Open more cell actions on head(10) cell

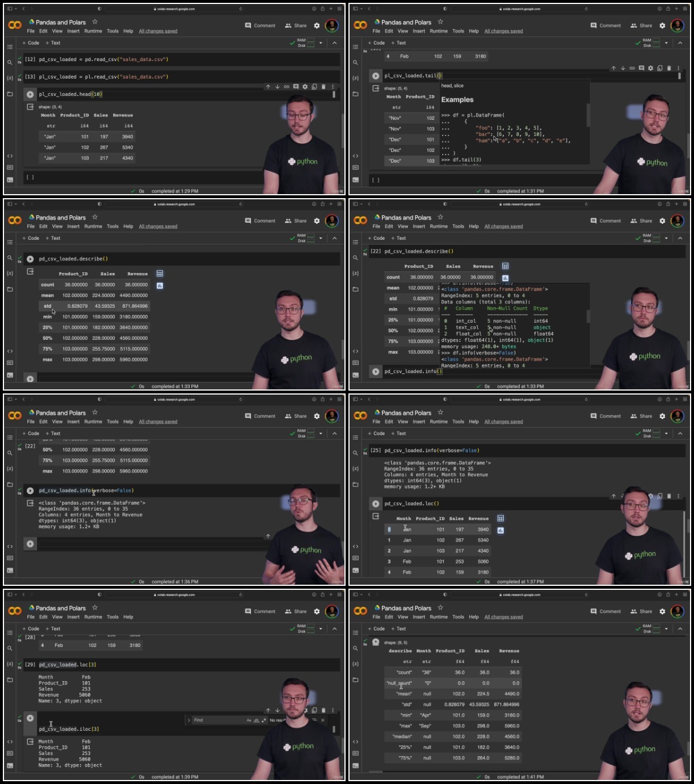click(332, 87)
